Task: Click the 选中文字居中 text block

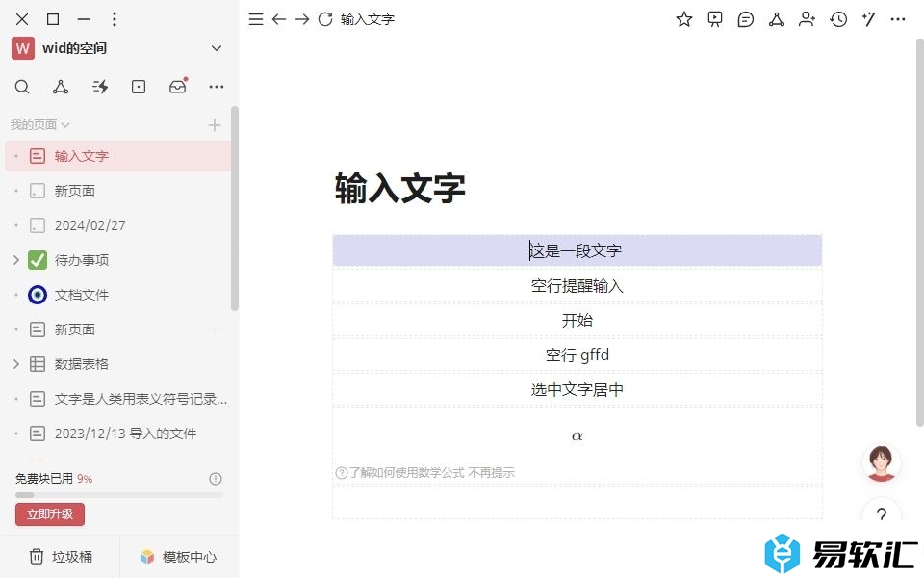Action: coord(577,389)
